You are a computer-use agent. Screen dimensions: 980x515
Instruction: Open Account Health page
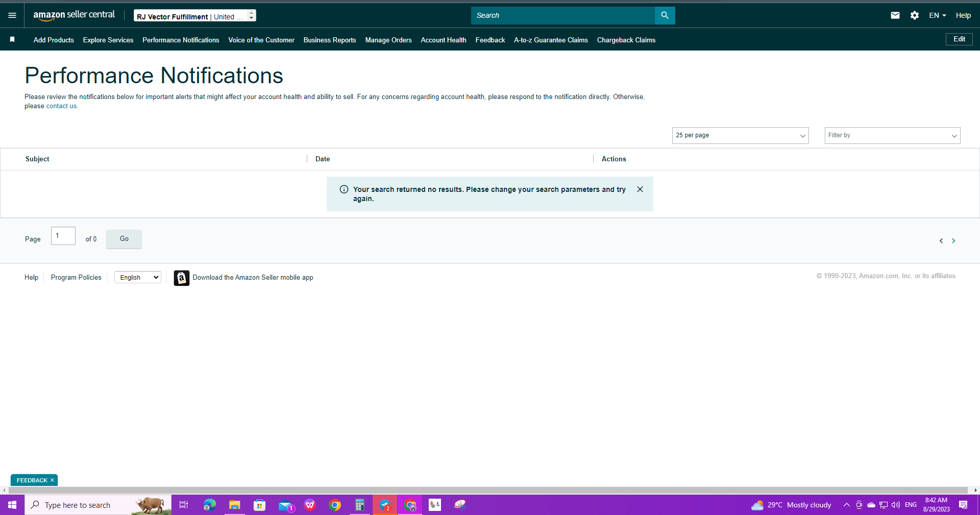click(x=444, y=40)
